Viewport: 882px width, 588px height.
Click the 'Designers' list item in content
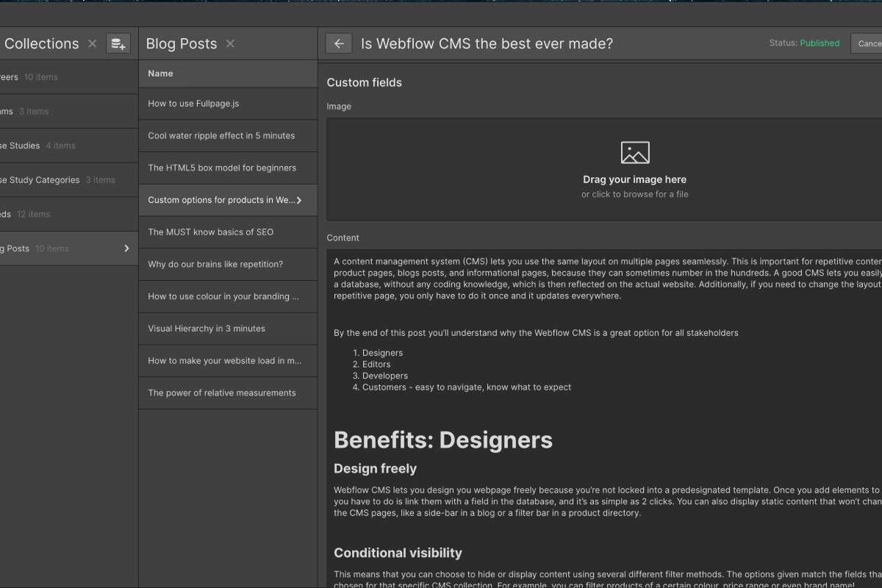pos(382,353)
